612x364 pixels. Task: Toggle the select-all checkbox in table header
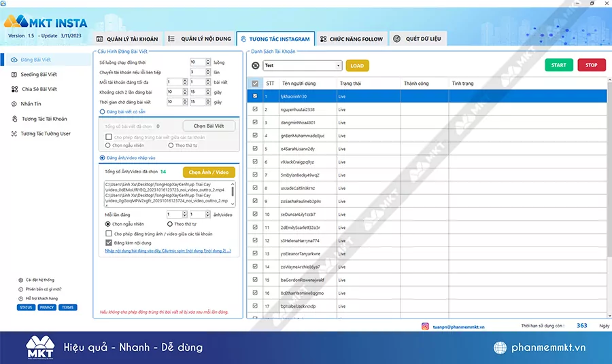[255, 84]
